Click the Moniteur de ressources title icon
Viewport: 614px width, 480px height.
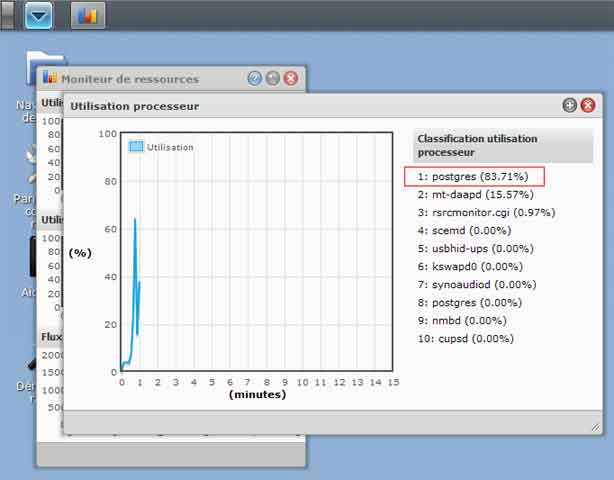(50, 78)
